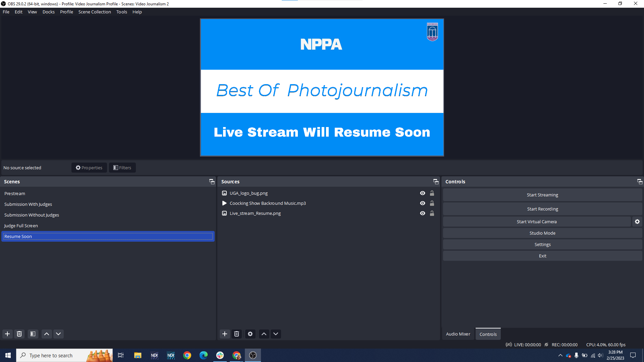Image resolution: width=644 pixels, height=362 pixels.
Task: Open Task View on taskbar
Action: [121, 355]
